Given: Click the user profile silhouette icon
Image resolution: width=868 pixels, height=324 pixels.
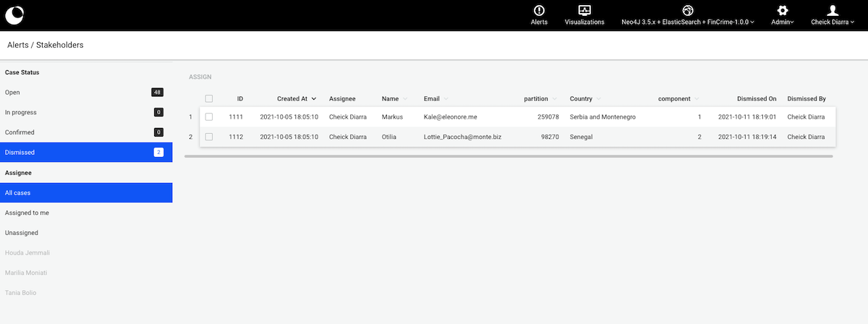Looking at the screenshot, I should coord(833,10).
